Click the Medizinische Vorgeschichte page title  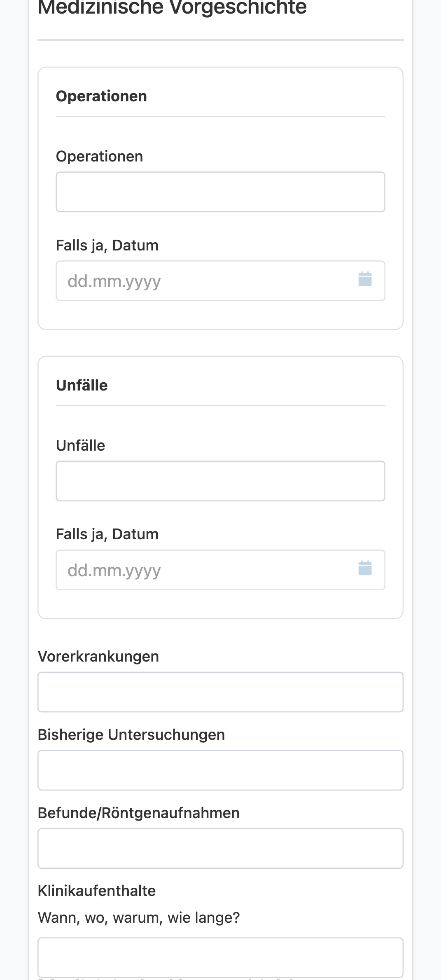click(x=172, y=7)
